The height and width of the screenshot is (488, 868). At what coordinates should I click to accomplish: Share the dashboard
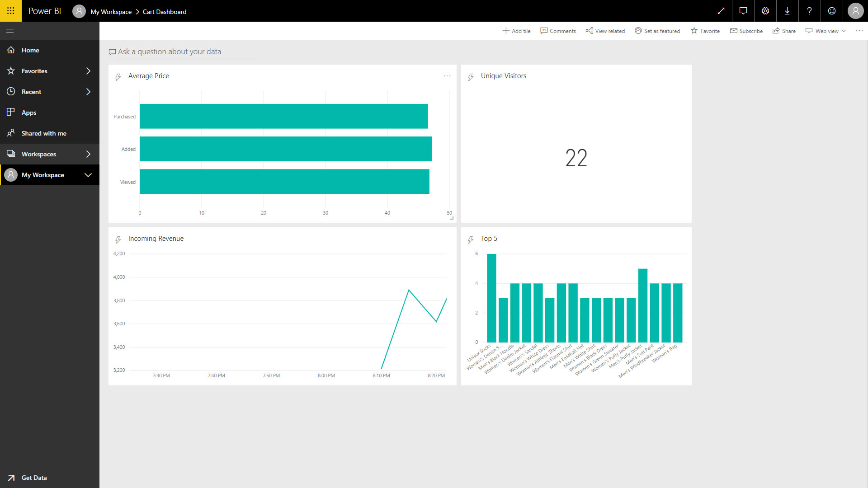click(784, 31)
